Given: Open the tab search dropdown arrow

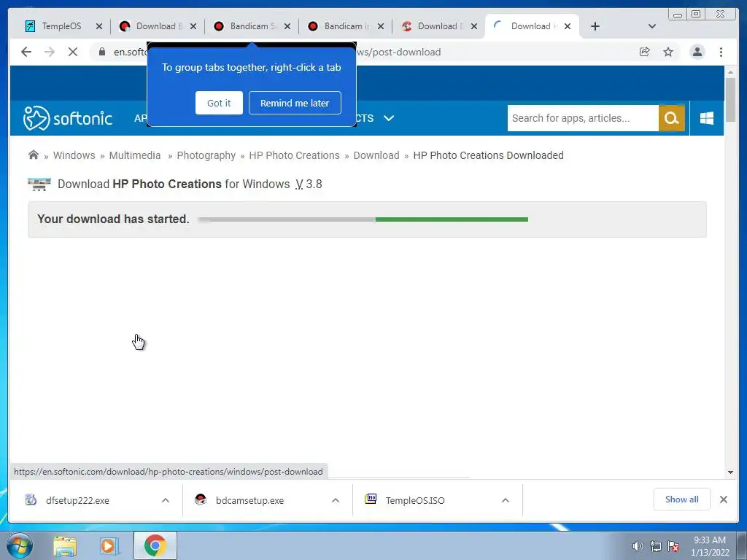Looking at the screenshot, I should pos(652,26).
